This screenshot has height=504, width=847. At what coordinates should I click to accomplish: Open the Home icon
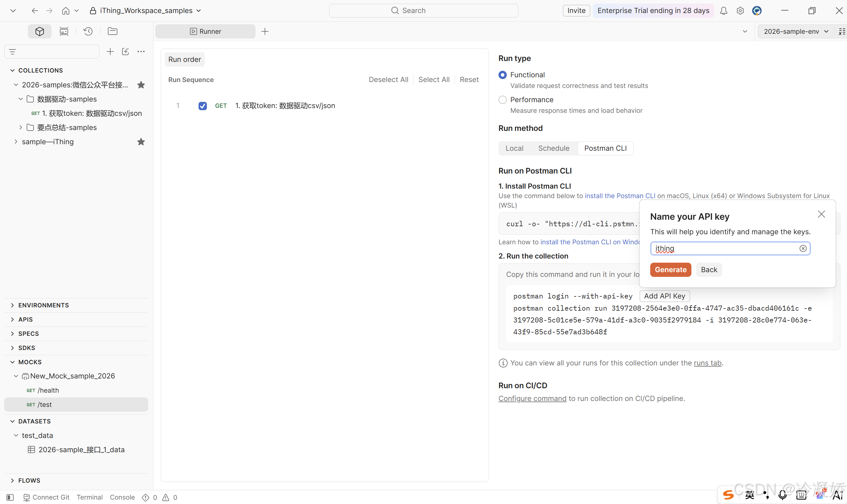tap(65, 11)
